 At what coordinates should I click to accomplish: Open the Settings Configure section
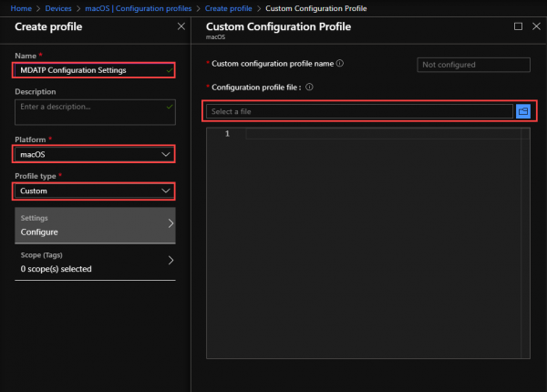(x=95, y=225)
